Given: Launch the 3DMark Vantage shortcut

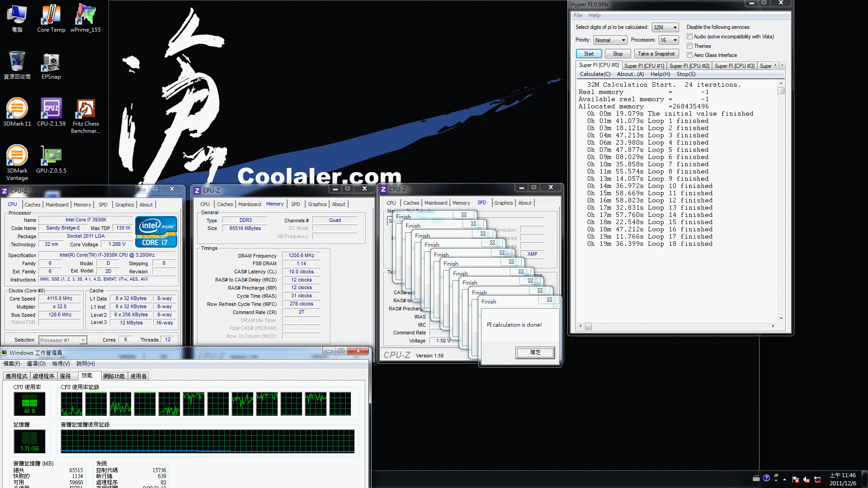Looking at the screenshot, I should [x=17, y=163].
